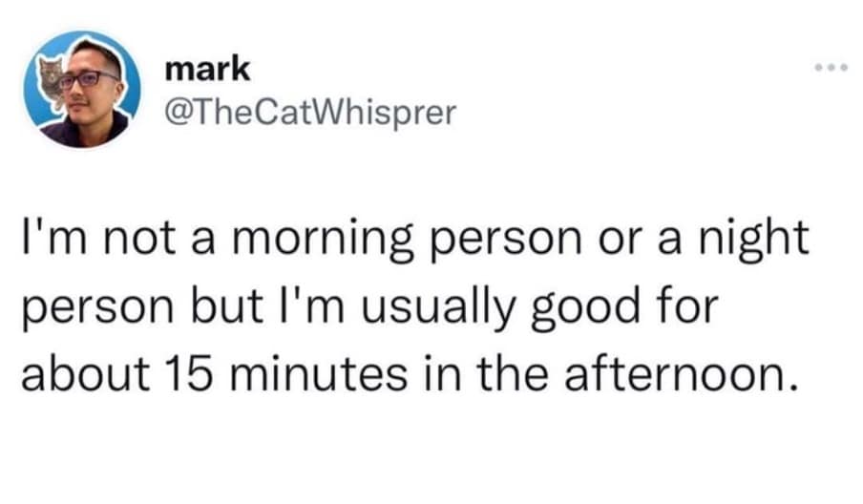
Task: Click the word "person" on the first line
Action: [x=485, y=239]
